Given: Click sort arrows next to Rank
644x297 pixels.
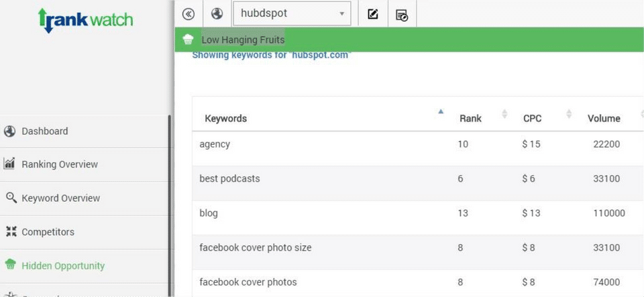Looking at the screenshot, I should 504,115.
